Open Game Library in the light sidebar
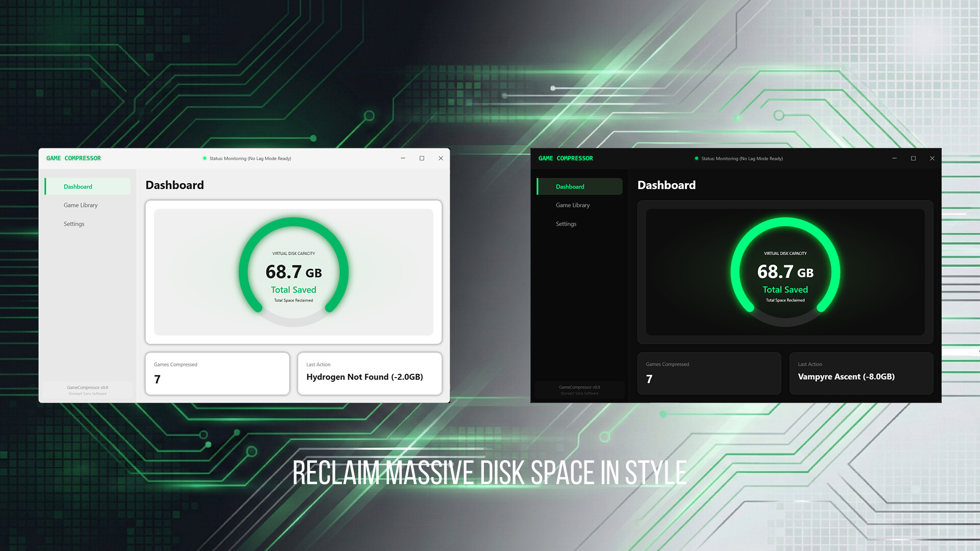The image size is (980, 551). (80, 205)
